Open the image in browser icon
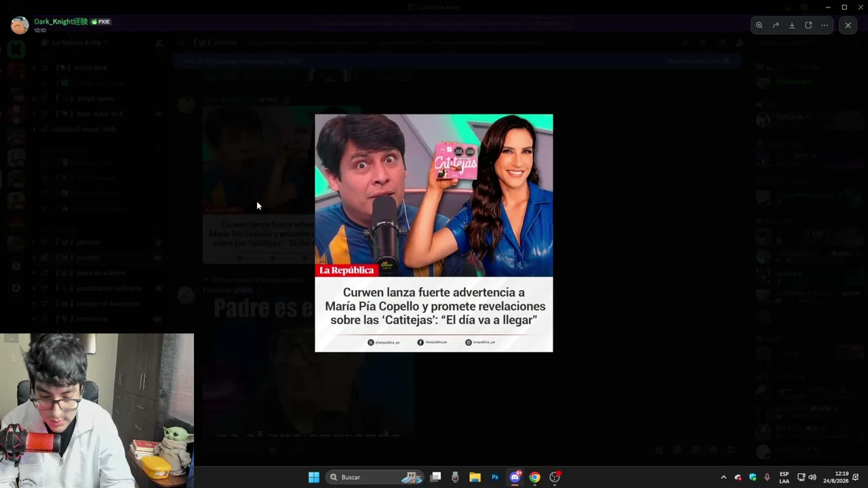The image size is (868, 488). (808, 25)
